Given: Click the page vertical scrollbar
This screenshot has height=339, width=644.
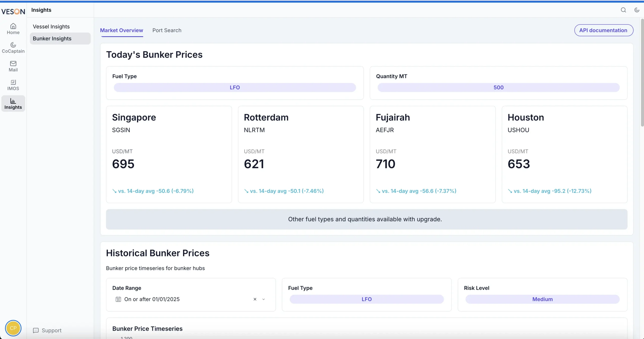Looking at the screenshot, I should (642, 73).
